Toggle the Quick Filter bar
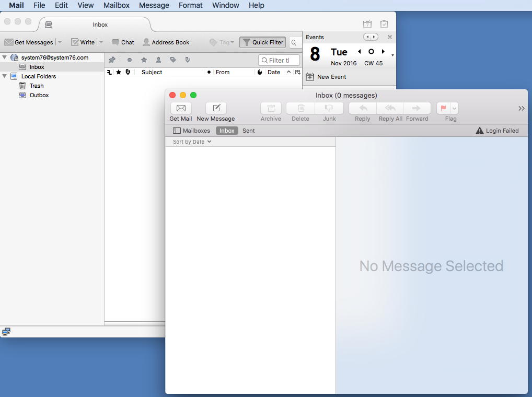 (262, 42)
